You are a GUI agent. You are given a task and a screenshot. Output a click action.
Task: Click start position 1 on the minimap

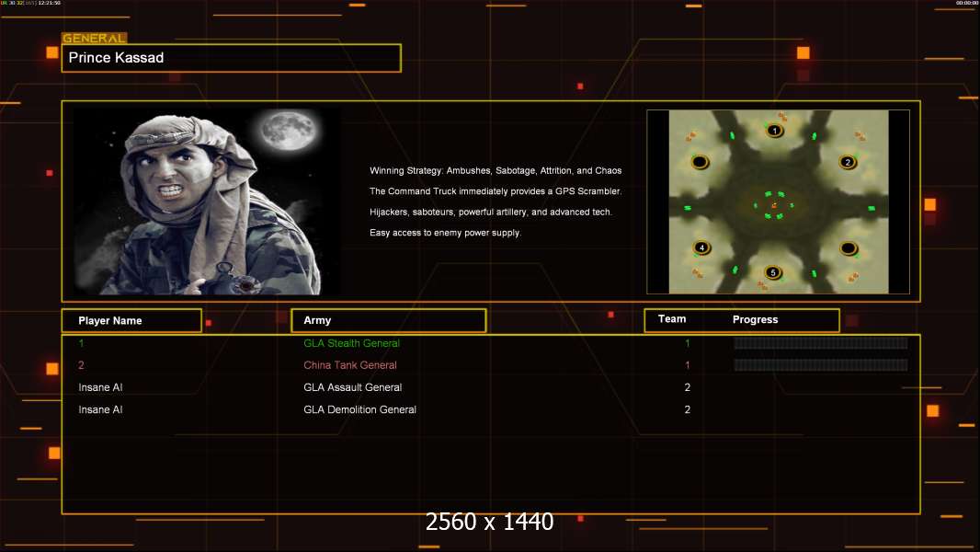click(774, 131)
